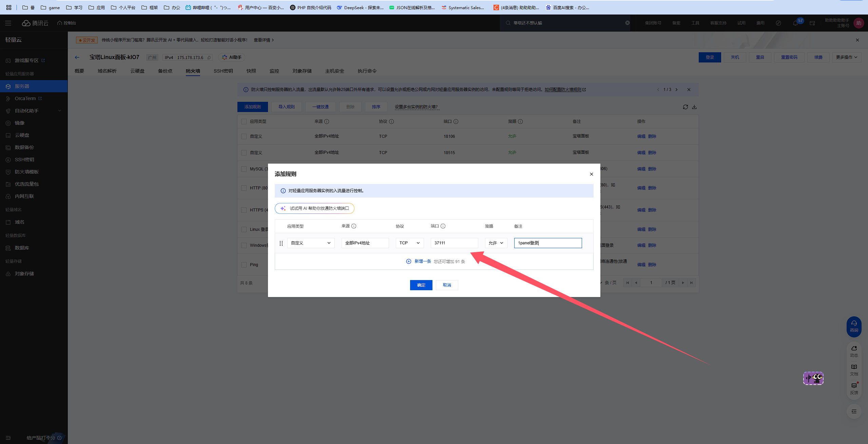Copy the IPv4 address icon
This screenshot has width=868, height=444.
[x=209, y=58]
